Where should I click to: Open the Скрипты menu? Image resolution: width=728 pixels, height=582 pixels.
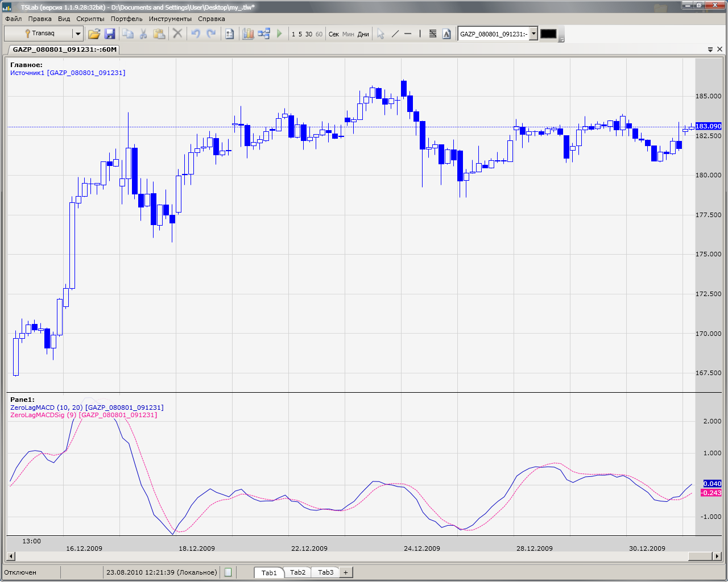(x=90, y=19)
